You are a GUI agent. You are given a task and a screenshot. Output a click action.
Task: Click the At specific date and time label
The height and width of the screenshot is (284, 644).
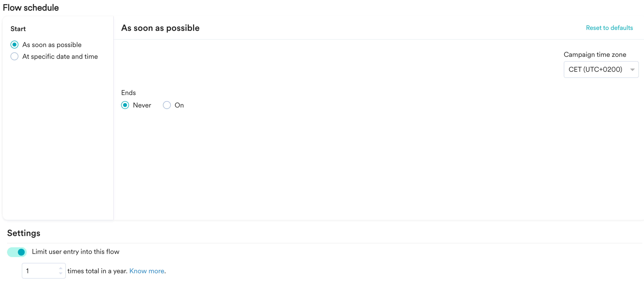60,57
